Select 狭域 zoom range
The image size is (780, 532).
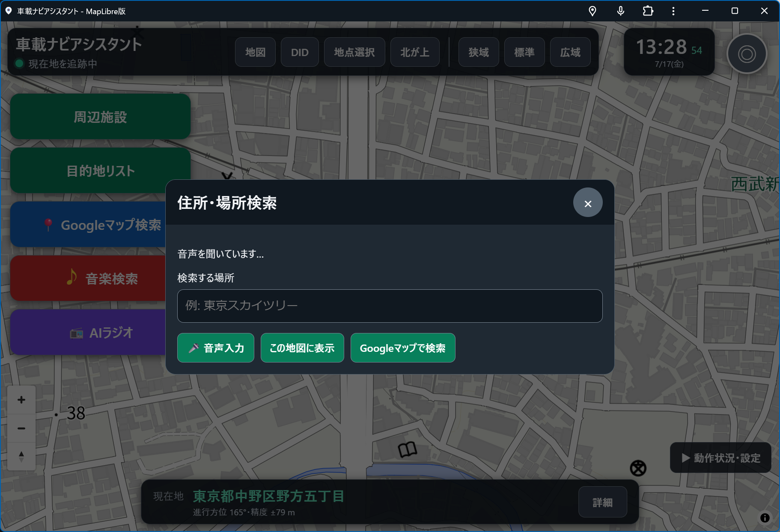(x=479, y=52)
